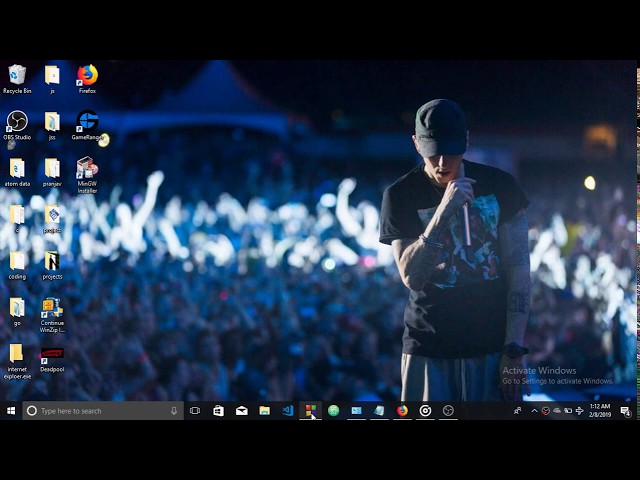Click the white circular target taskbar icon
Screen dimensions: 640x480
[x=425, y=411]
